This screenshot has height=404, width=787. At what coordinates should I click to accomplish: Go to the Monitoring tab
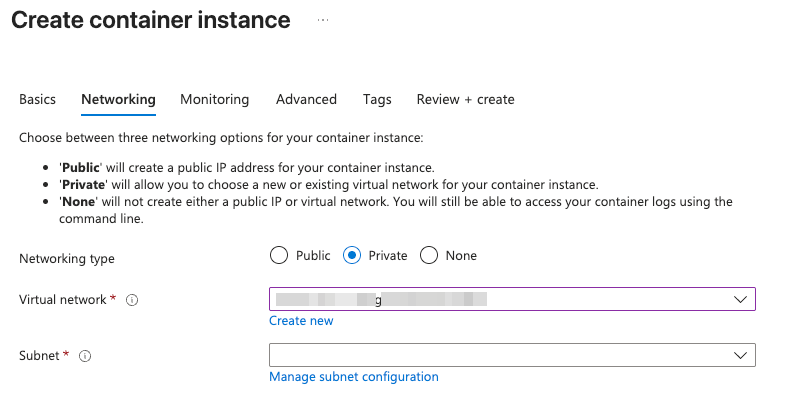click(x=215, y=99)
